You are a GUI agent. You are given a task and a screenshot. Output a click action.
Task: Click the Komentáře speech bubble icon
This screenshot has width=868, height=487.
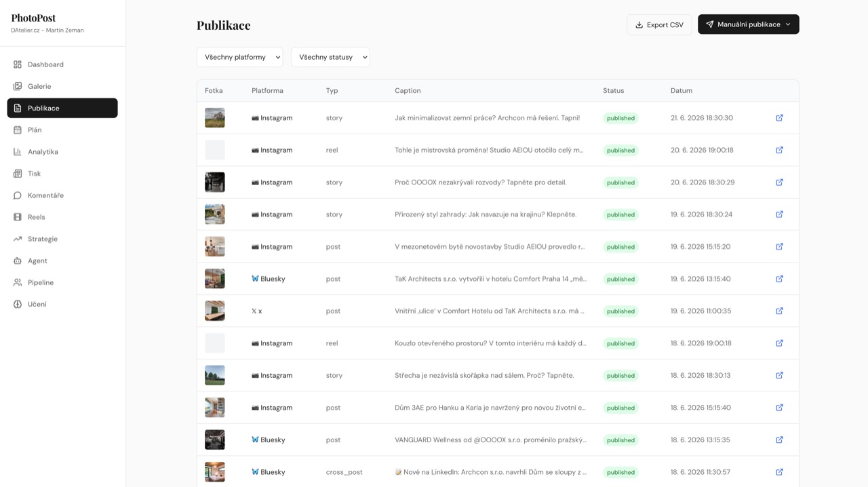pos(18,195)
